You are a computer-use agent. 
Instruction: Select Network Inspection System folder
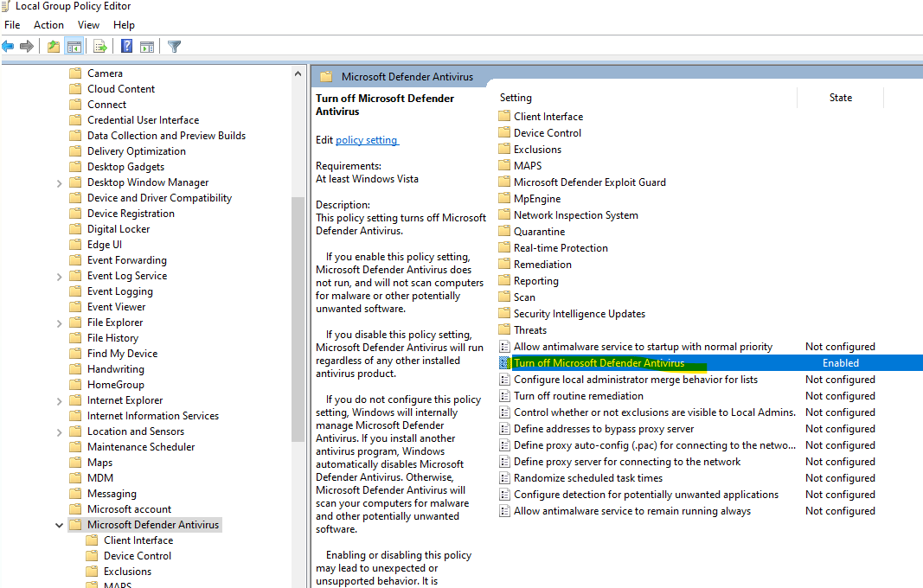click(576, 215)
